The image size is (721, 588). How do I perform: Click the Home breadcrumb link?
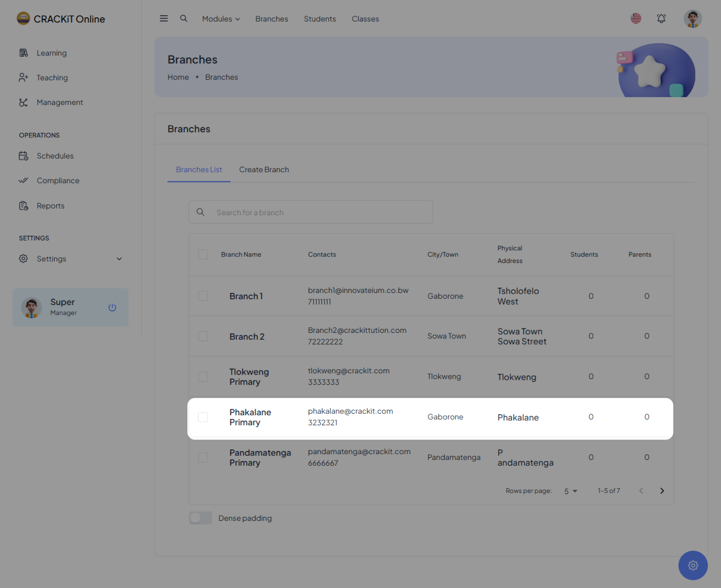178,77
